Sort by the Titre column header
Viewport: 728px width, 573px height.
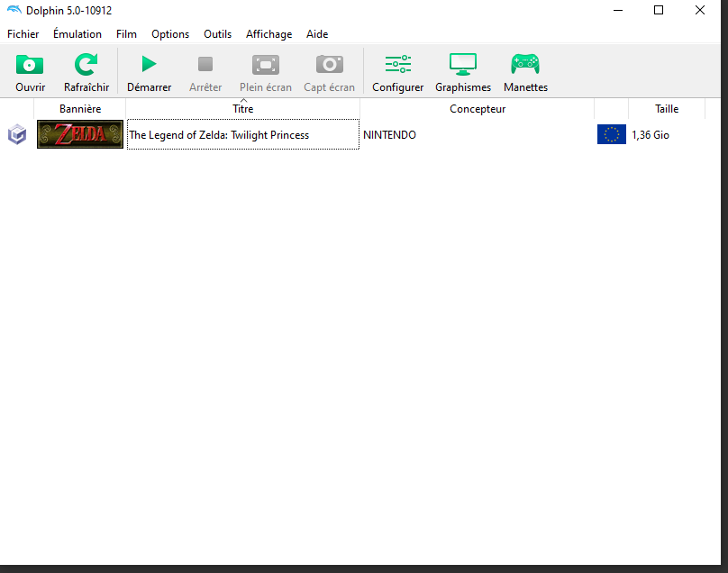243,109
